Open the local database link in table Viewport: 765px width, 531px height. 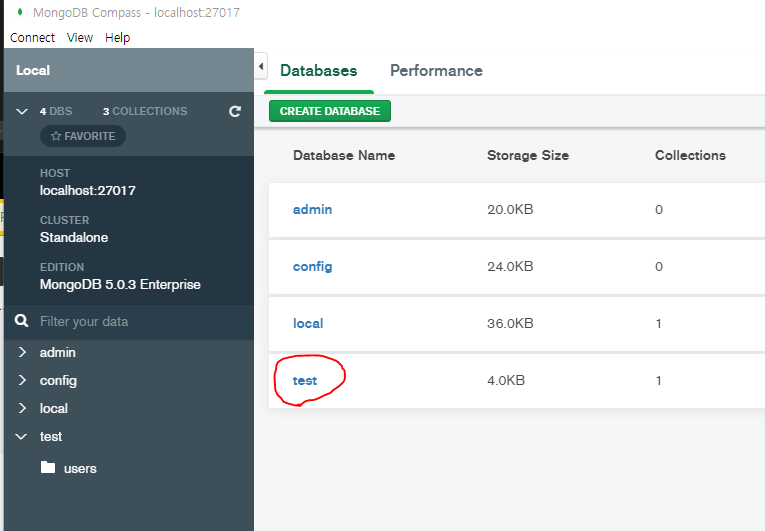308,323
